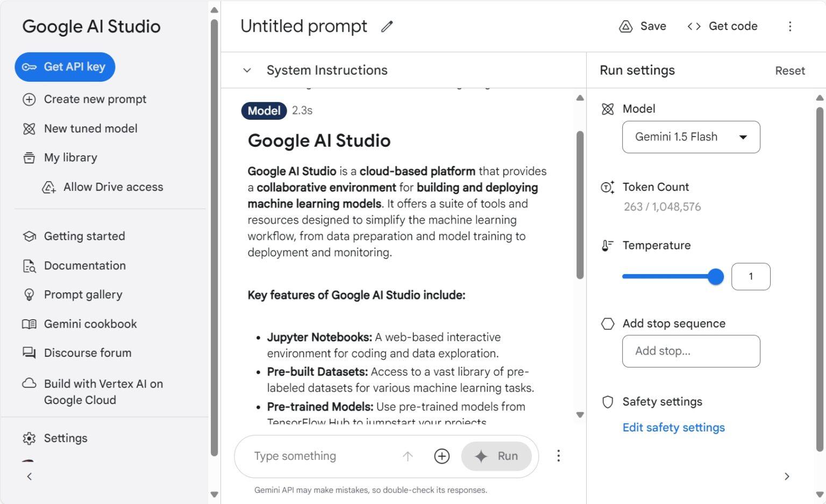Viewport: 826px width, 504px height.
Task: Click the 263 / 1,048,576 token count
Action: click(x=663, y=207)
